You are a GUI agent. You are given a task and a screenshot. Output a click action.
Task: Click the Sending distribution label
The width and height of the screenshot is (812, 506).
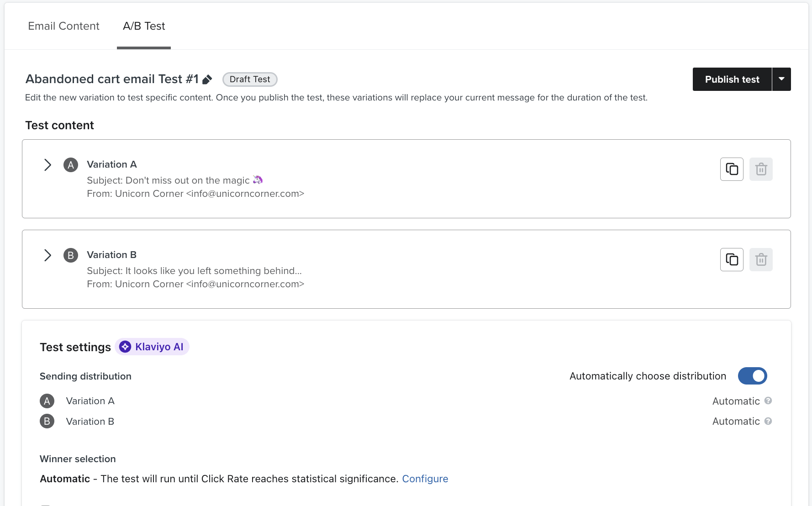[x=85, y=376]
